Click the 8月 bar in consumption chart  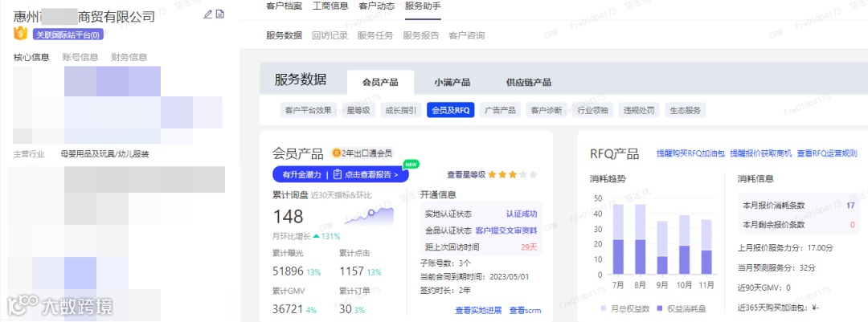(x=640, y=239)
